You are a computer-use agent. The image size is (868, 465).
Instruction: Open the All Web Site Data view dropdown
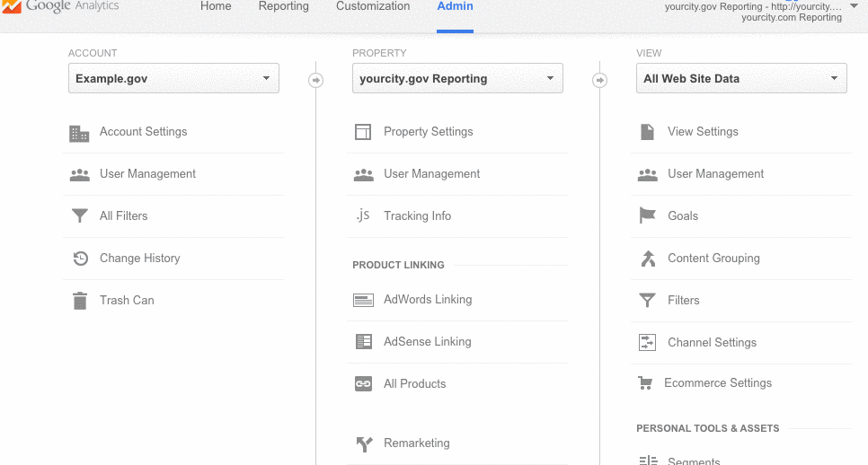(741, 78)
